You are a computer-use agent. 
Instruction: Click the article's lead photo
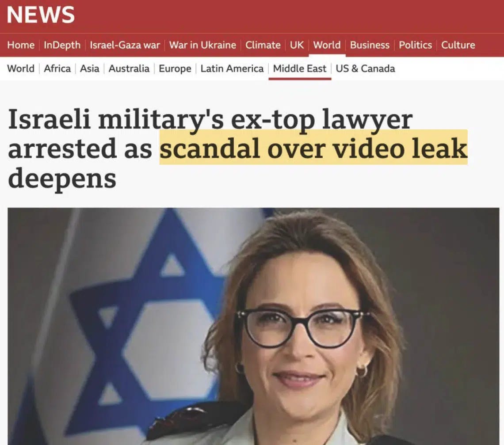(x=253, y=326)
